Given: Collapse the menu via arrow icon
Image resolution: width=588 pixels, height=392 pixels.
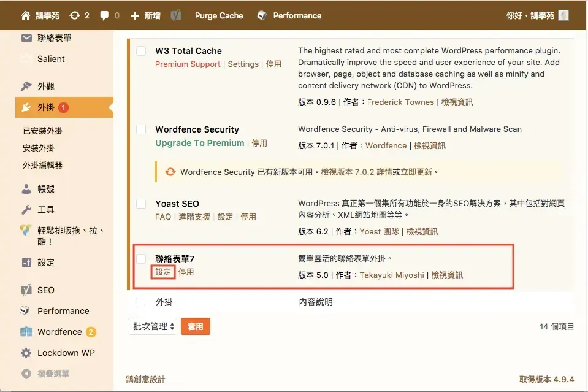Looking at the screenshot, I should (26, 374).
